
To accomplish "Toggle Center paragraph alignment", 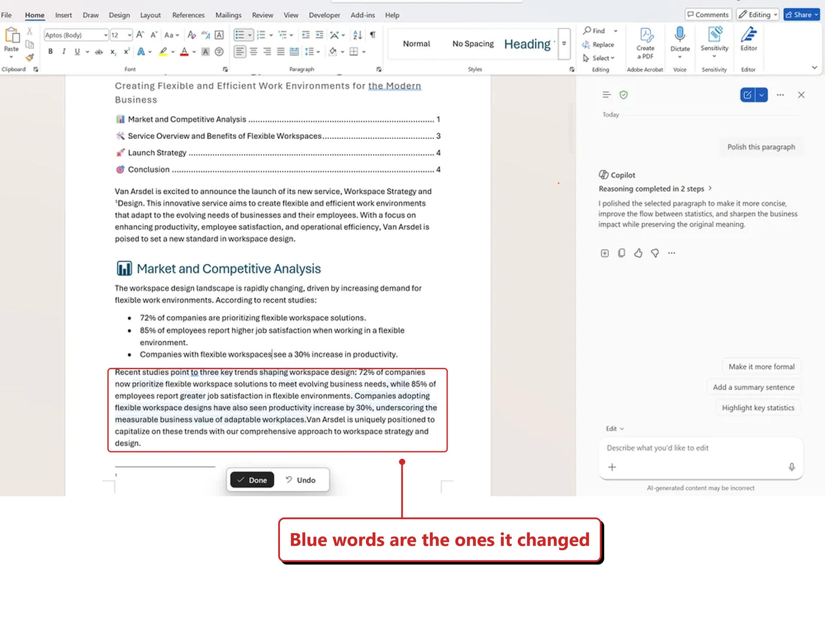I will 254,52.
